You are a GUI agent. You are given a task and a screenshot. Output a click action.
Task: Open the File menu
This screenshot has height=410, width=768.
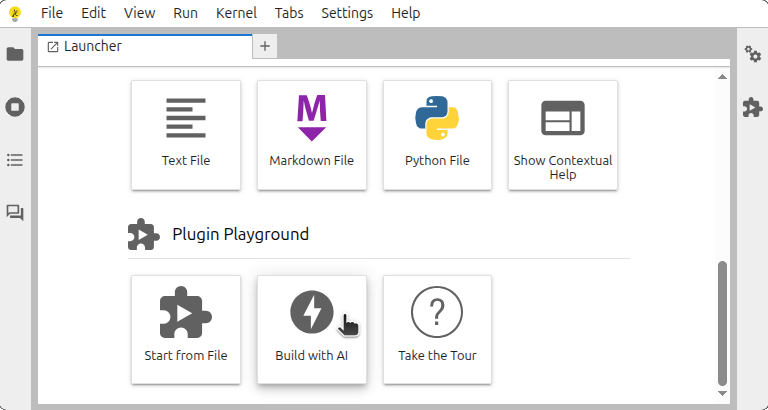pos(52,13)
